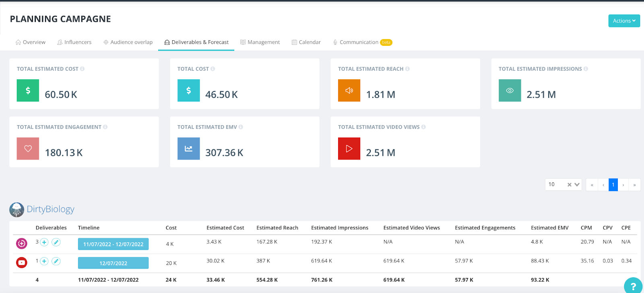Open the DirtyBiology influencer link
This screenshot has height=293, width=644.
click(50, 209)
